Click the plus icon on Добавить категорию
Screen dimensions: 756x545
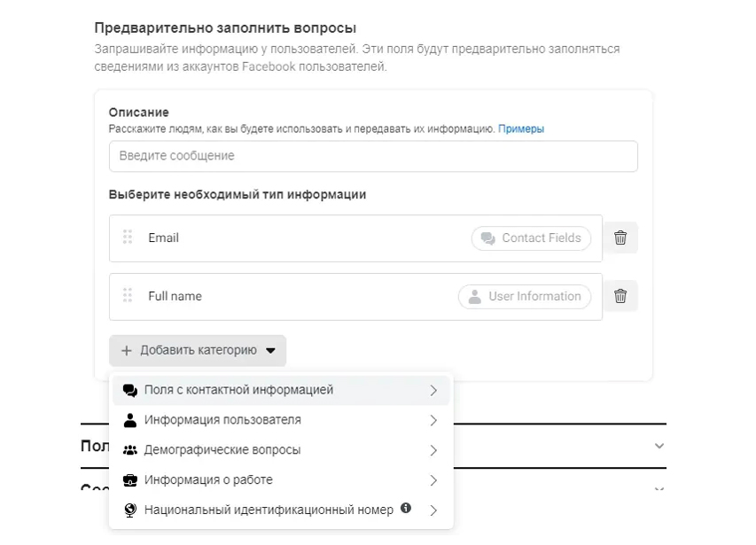click(x=127, y=350)
